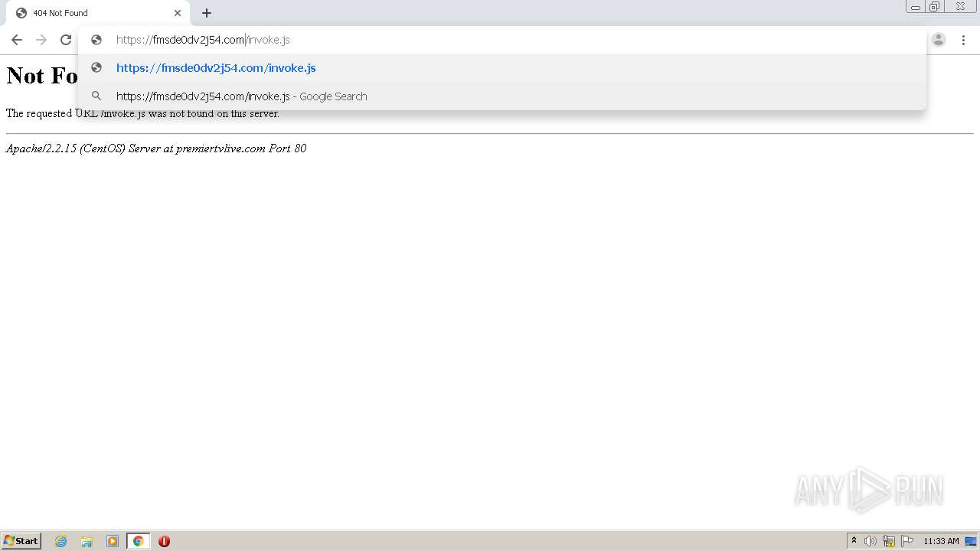Image resolution: width=980 pixels, height=551 pixels.
Task: Click the clock showing 11:33 AM
Action: 941,541
